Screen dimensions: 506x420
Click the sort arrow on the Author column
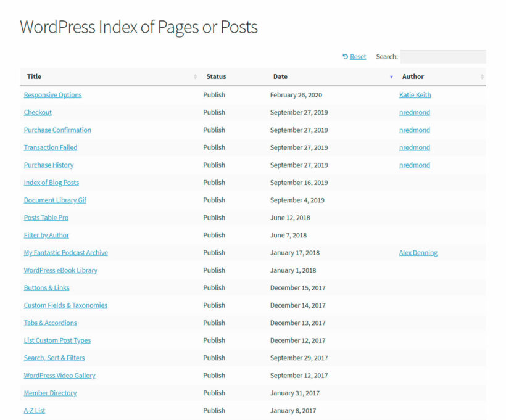(481, 76)
